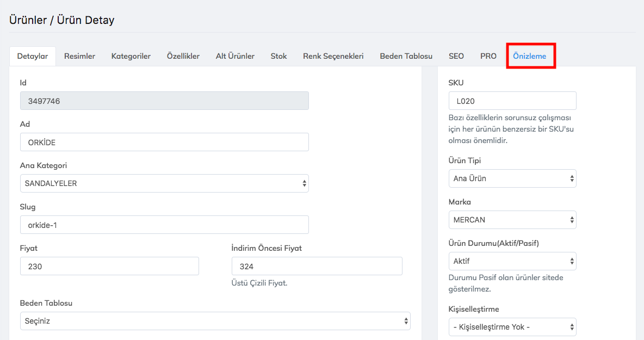Select the Alt Ürünler tab

[x=235, y=56]
